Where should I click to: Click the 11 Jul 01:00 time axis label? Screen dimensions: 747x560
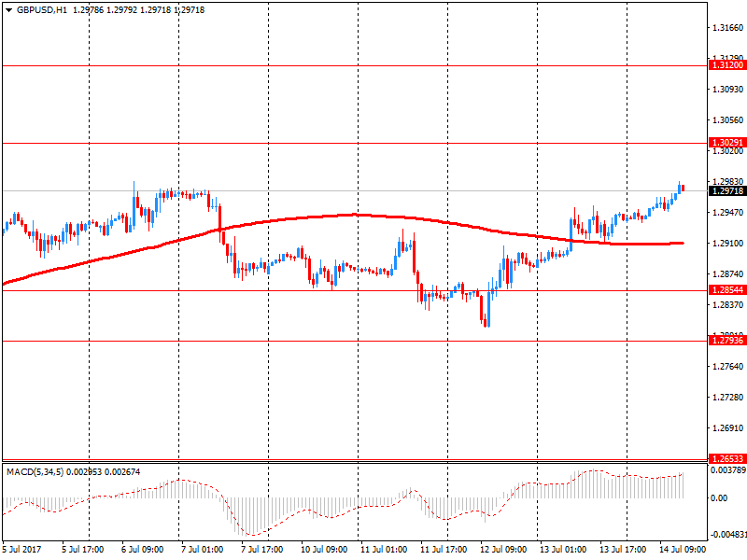[384, 550]
